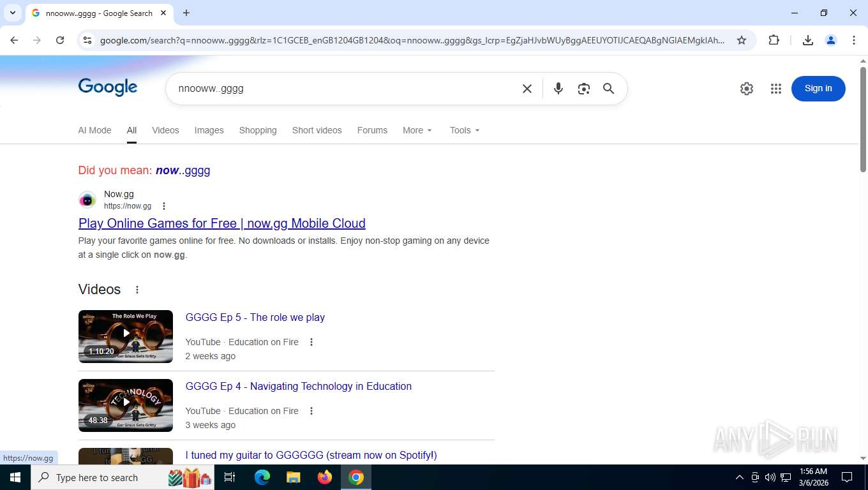Open volume control in system tray
This screenshot has width=868, height=490.
tap(770, 477)
